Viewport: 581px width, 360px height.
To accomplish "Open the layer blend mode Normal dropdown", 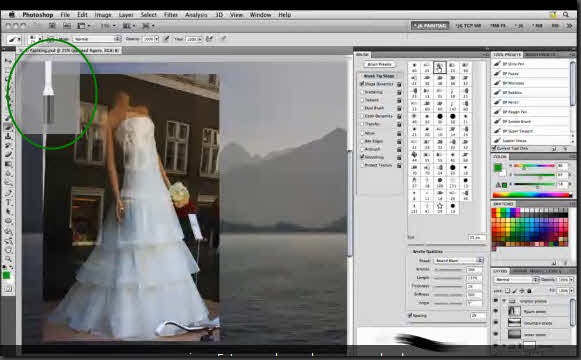I will click(516, 280).
